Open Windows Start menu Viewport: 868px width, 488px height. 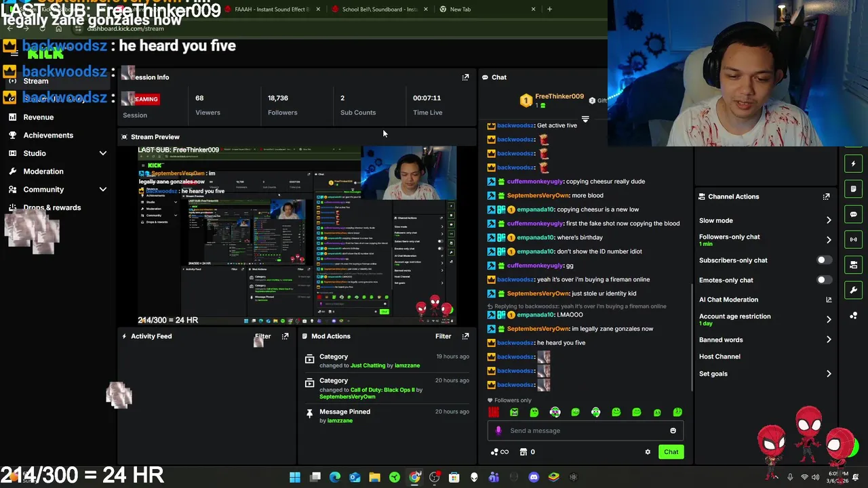tap(295, 477)
